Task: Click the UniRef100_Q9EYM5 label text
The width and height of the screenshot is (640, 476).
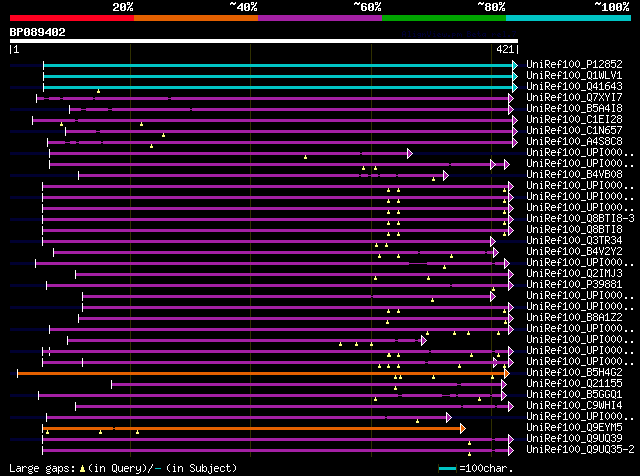Action: point(574,428)
